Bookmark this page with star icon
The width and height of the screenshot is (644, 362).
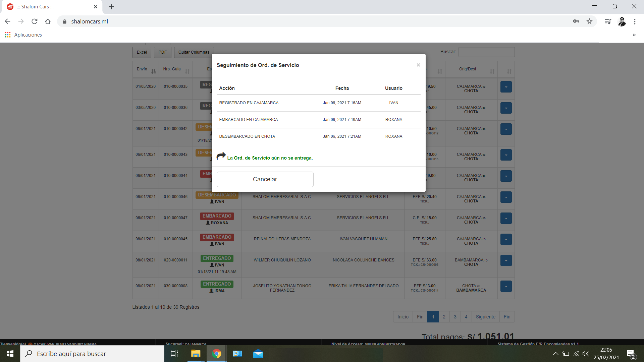point(589,21)
